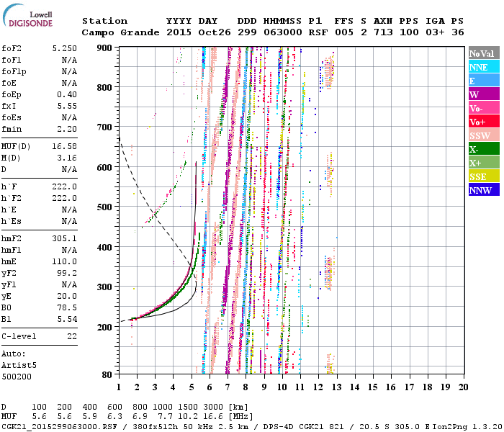Click the 900 km height axis label

click(104, 48)
